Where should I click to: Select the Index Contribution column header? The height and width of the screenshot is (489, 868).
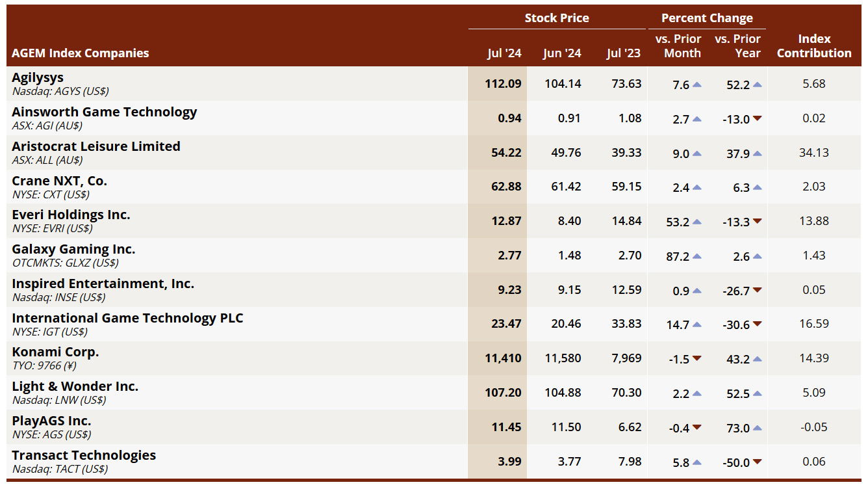[813, 46]
